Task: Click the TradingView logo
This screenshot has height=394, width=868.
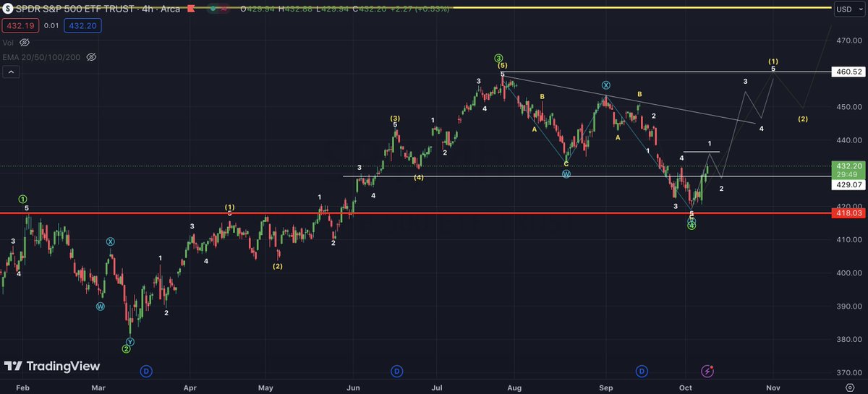Action: point(51,367)
